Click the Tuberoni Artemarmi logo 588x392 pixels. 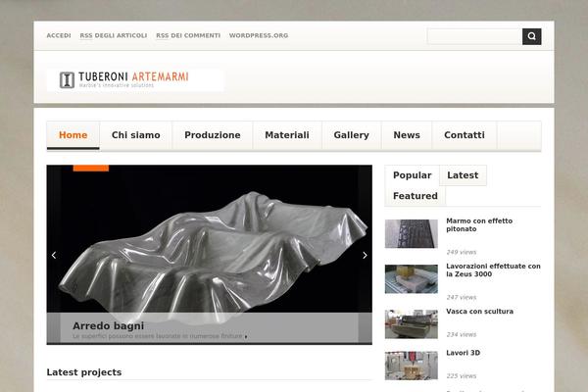[x=135, y=80]
